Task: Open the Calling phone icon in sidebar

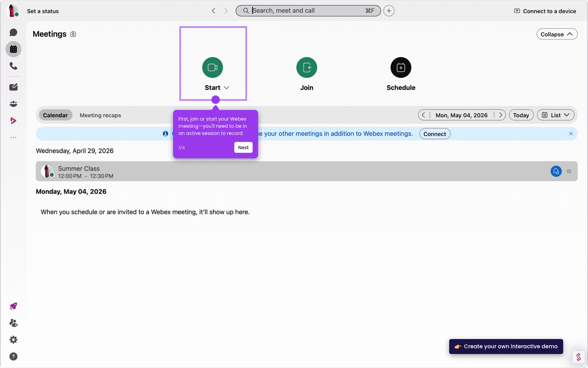Action: [x=13, y=66]
